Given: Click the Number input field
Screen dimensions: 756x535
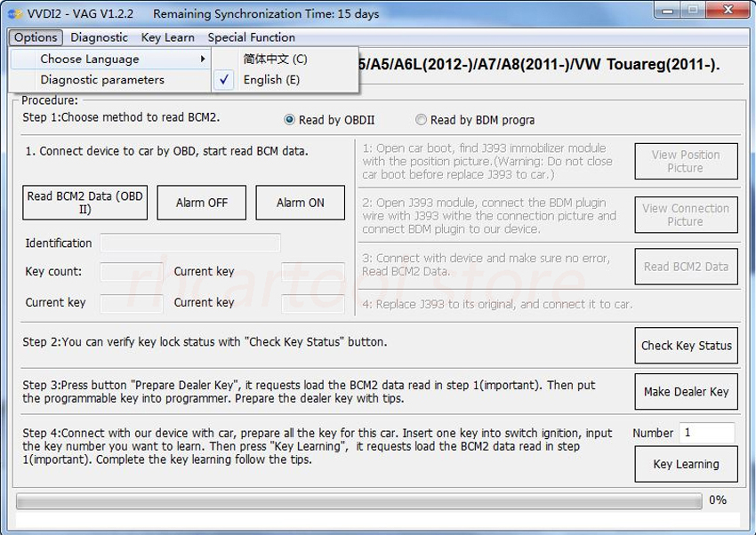Looking at the screenshot, I should [707, 433].
